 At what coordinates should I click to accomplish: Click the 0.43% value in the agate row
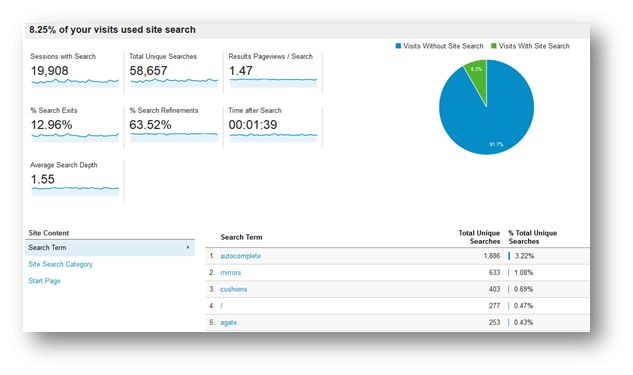(523, 322)
